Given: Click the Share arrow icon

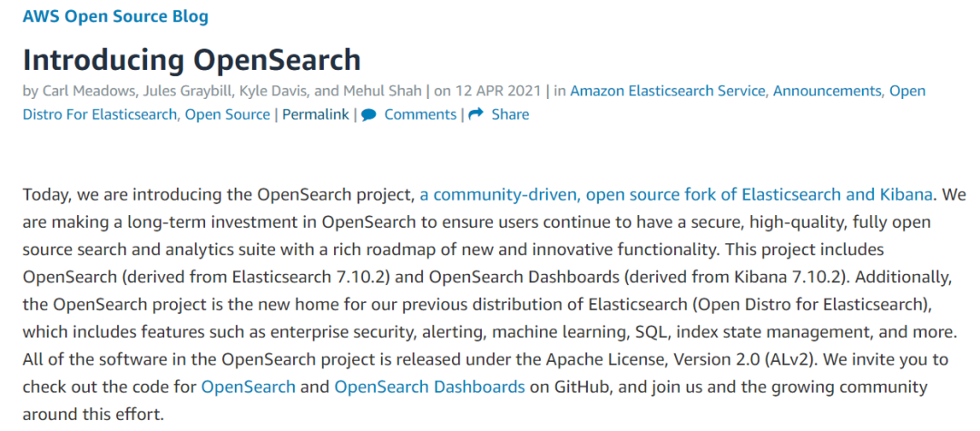Looking at the screenshot, I should click(475, 114).
